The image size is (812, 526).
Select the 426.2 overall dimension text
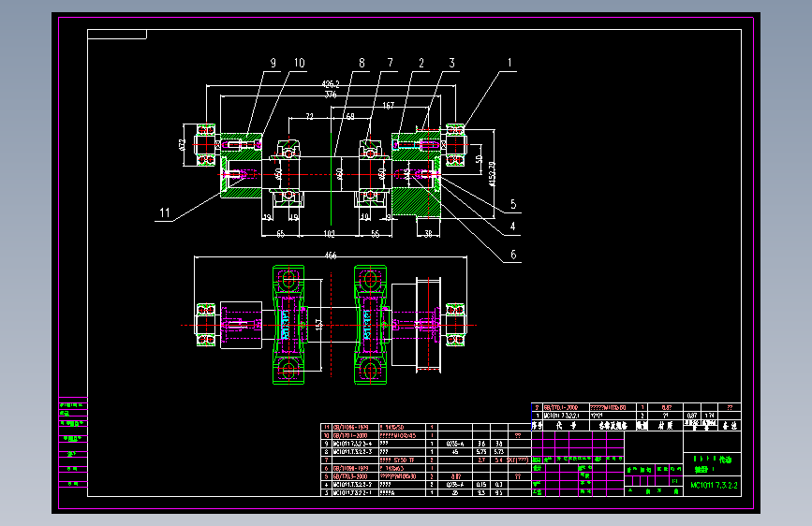point(331,84)
